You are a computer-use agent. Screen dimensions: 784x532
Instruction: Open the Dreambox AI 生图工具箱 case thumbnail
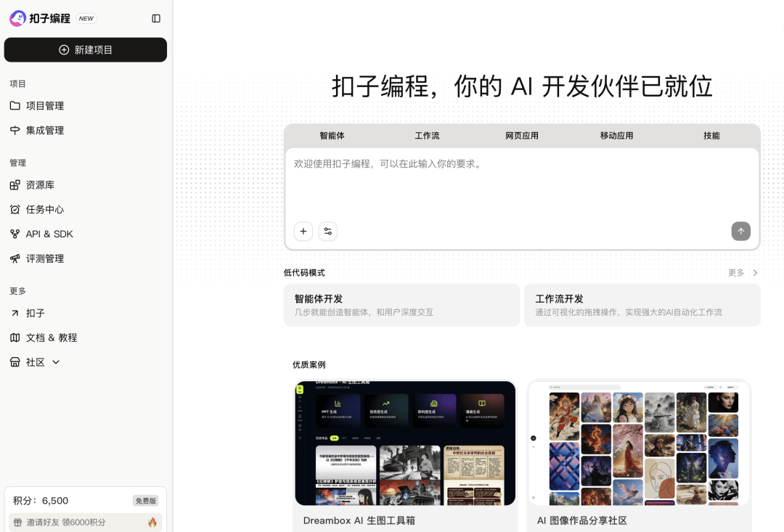pyautogui.click(x=405, y=443)
